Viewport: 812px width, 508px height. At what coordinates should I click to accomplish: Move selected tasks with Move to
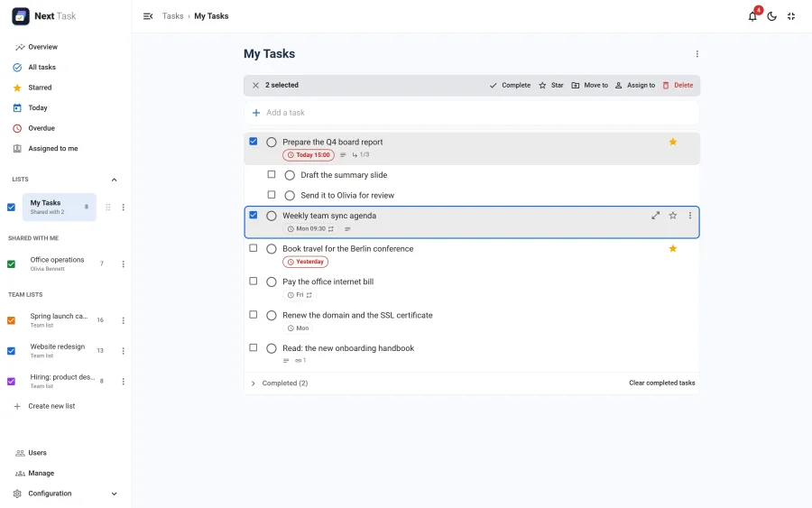(x=589, y=85)
